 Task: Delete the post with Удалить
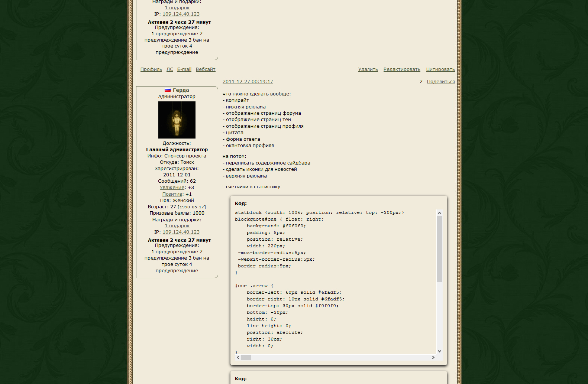pyautogui.click(x=368, y=69)
